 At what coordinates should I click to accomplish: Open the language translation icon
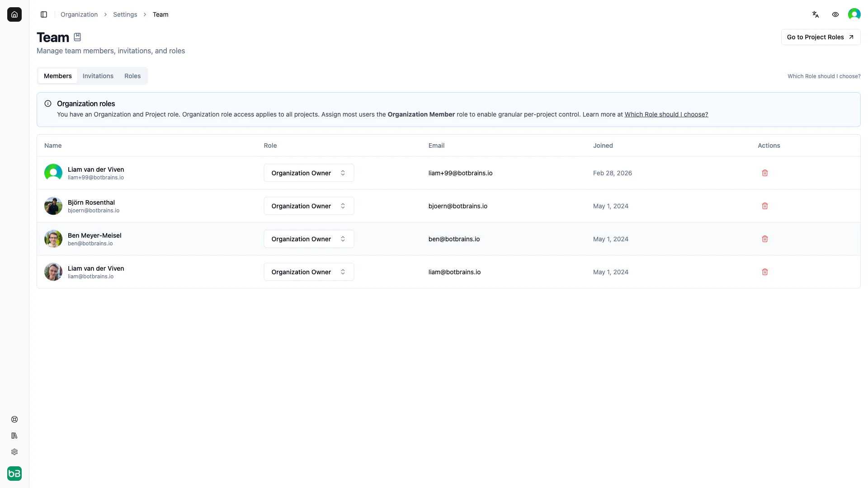(816, 14)
